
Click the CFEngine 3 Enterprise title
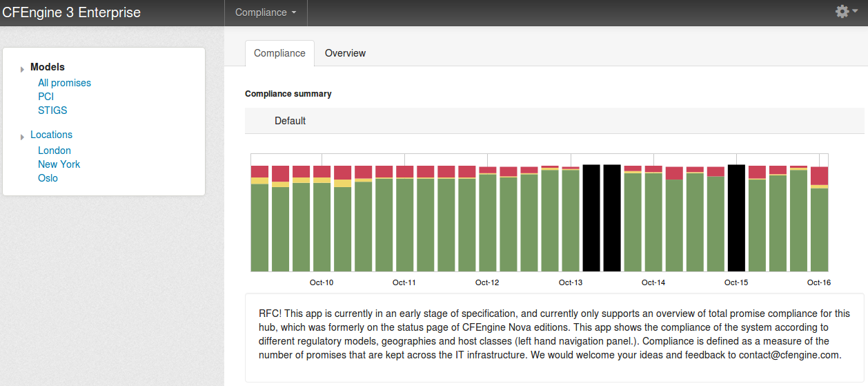pos(72,12)
